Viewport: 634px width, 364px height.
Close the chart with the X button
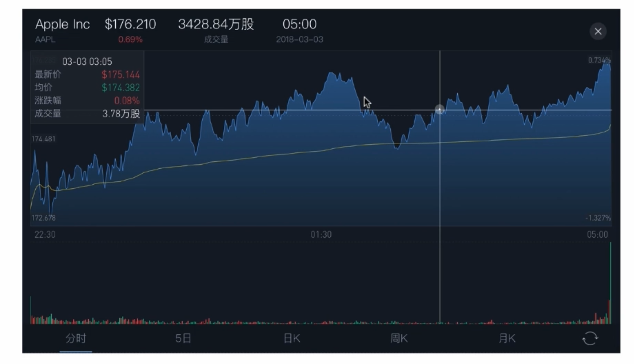(598, 32)
